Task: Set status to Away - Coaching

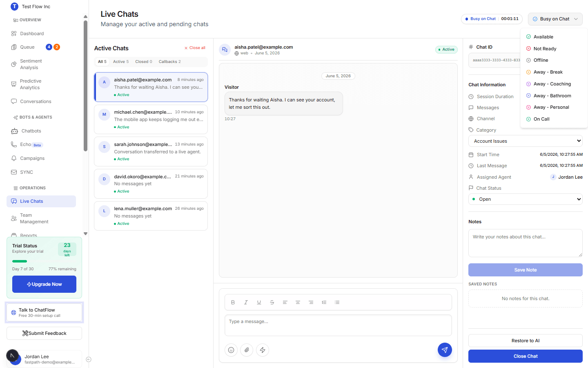Action: 554,84
